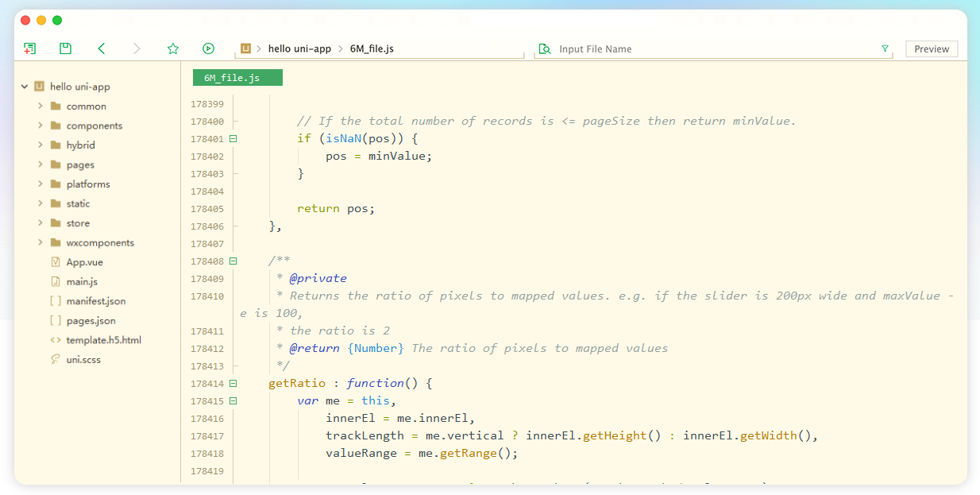Click the new file icon in toolbar

coord(30,48)
